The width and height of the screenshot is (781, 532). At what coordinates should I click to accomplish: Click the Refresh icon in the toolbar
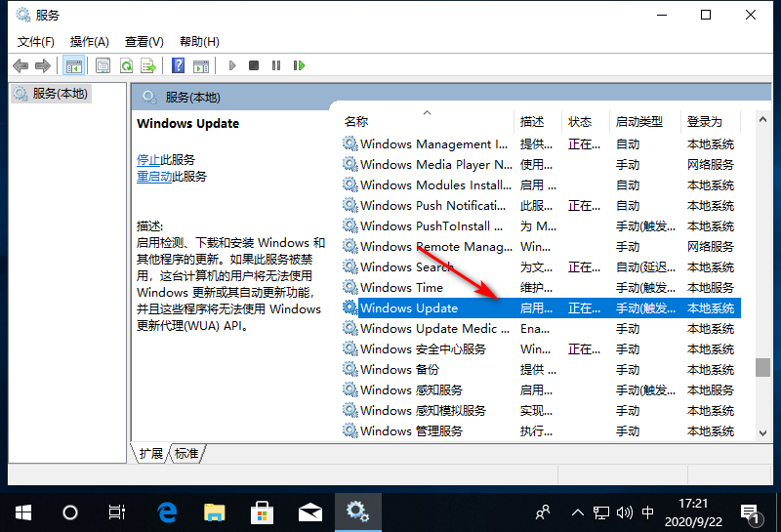point(126,65)
